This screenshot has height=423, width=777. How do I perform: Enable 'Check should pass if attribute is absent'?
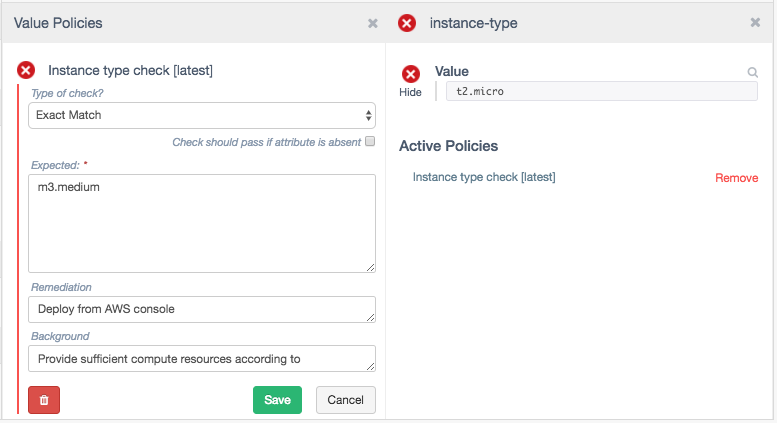click(370, 142)
